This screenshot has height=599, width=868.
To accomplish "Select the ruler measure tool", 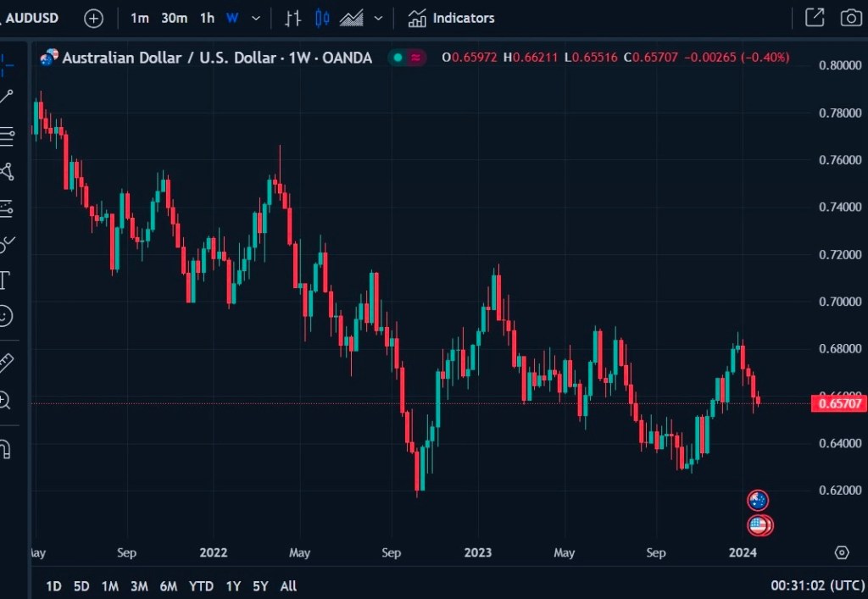I will coord(6,363).
